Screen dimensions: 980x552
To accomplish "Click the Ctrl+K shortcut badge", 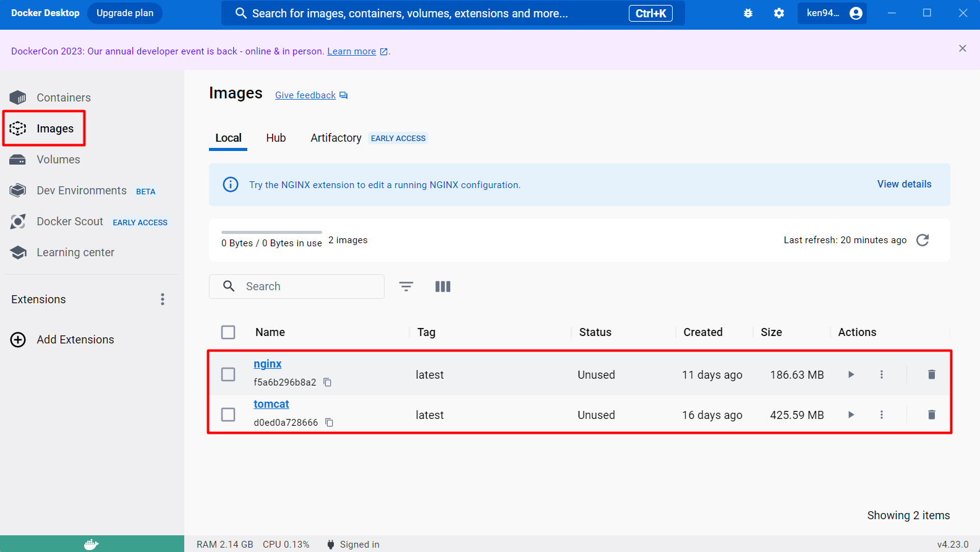I will coord(650,13).
